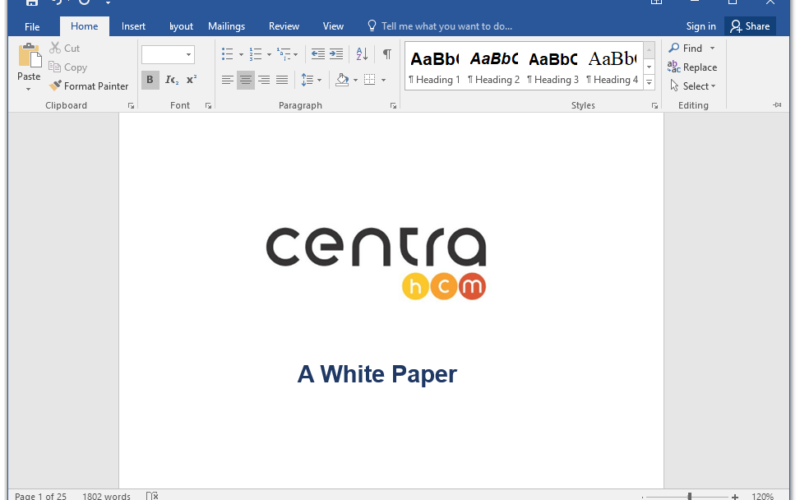
Task: Click the 1802 words count
Action: click(x=106, y=496)
